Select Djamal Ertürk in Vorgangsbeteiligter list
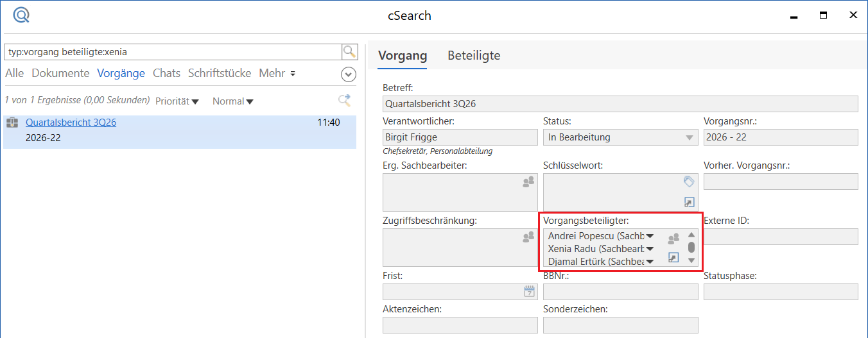Screen dimensions: 868x338 (x=596, y=261)
